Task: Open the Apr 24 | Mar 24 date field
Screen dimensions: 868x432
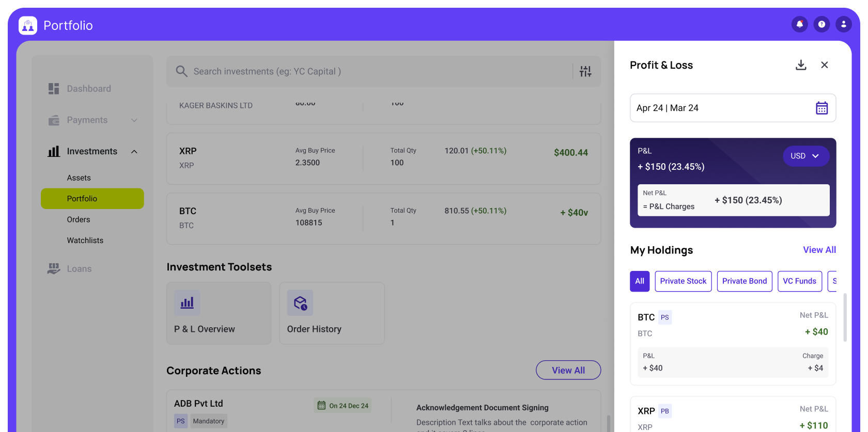Action: pos(733,108)
